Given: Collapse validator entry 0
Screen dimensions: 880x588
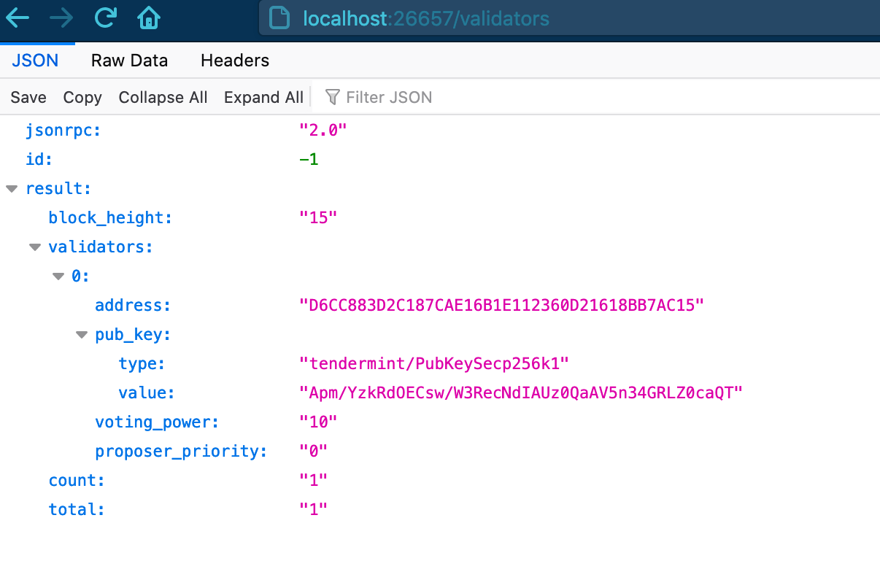Looking at the screenshot, I should click(58, 276).
